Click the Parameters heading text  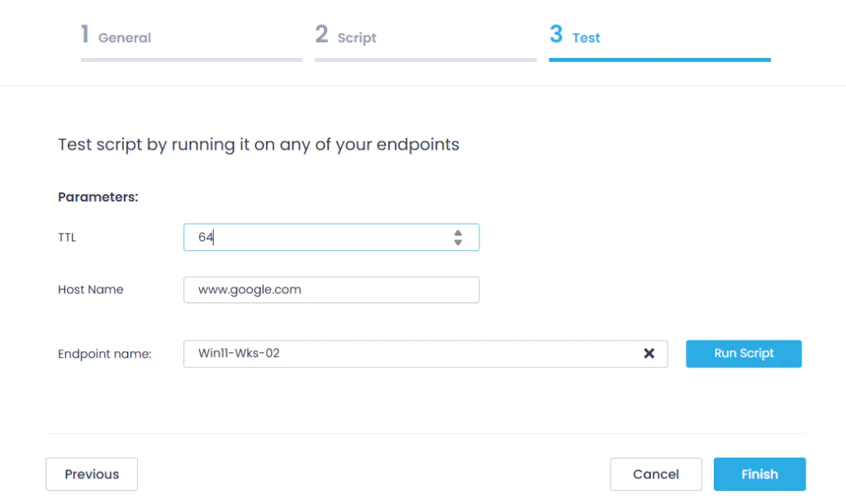97,197
